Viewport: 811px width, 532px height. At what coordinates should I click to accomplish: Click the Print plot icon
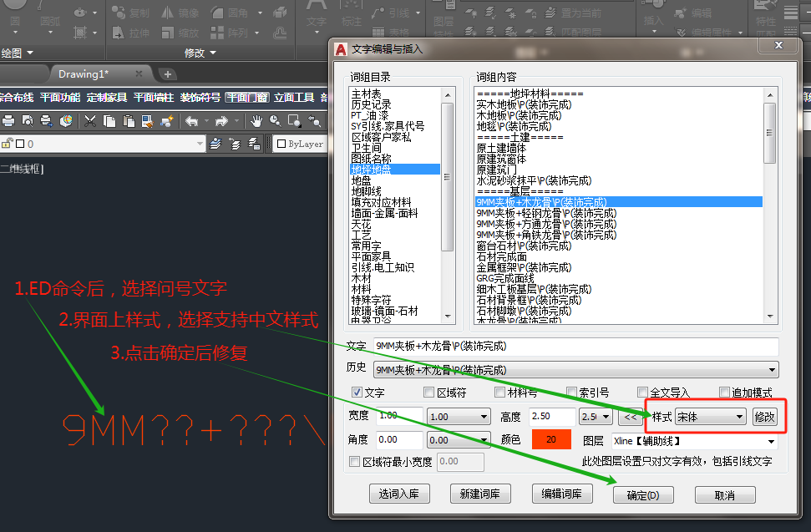tap(9, 121)
